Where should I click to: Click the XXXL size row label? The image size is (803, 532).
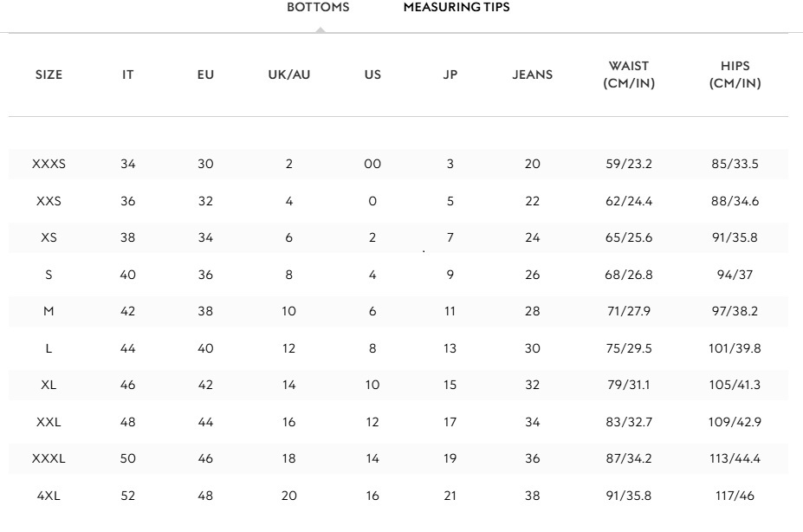(x=49, y=459)
